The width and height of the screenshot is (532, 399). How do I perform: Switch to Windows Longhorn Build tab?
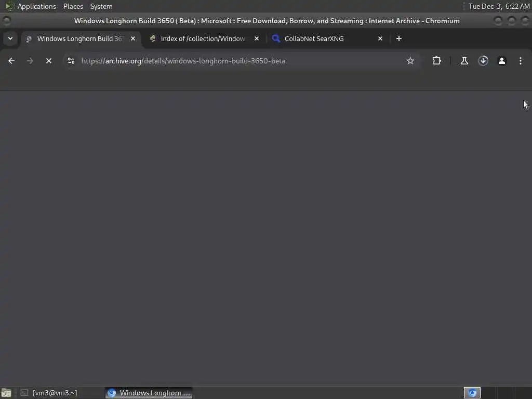(x=79, y=38)
